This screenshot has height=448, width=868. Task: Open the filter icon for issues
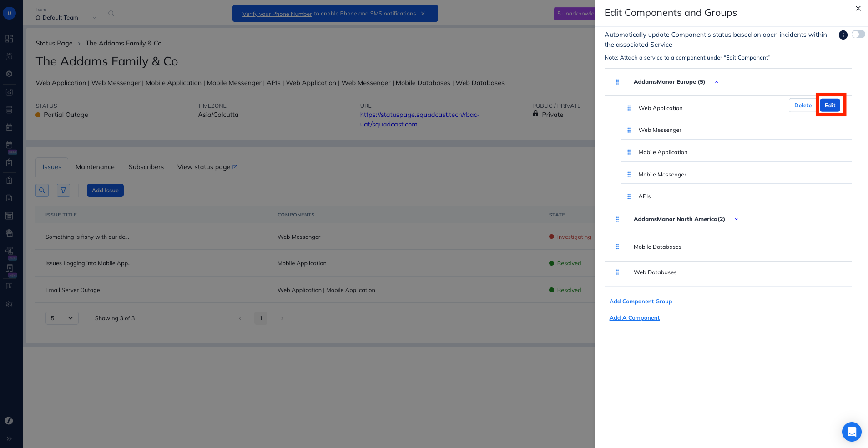point(63,191)
